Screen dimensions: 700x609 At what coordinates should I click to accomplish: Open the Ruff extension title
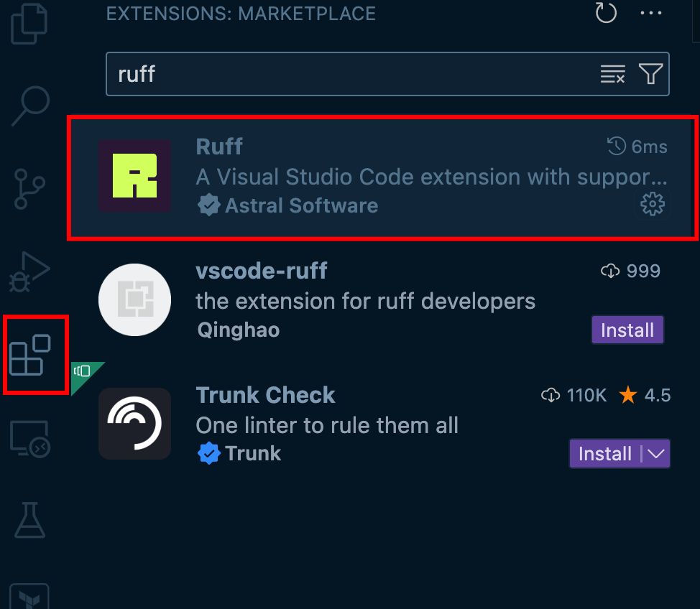219,147
